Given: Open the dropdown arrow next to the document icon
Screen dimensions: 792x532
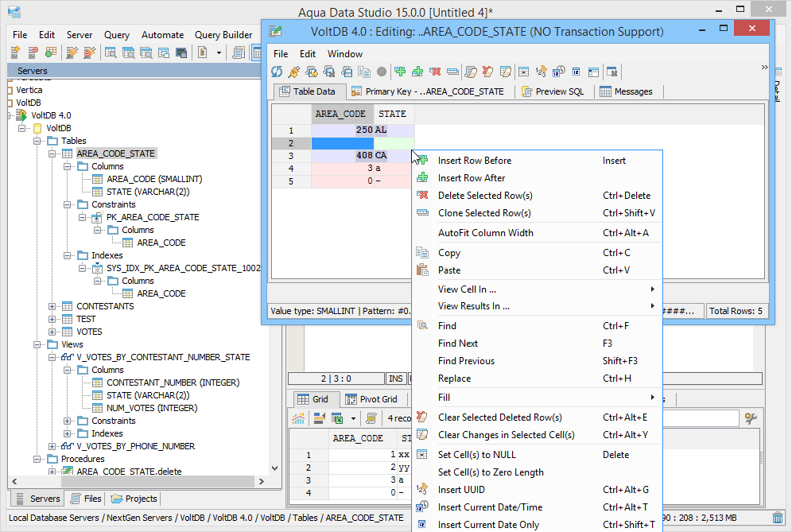Looking at the screenshot, I should coord(219,52).
